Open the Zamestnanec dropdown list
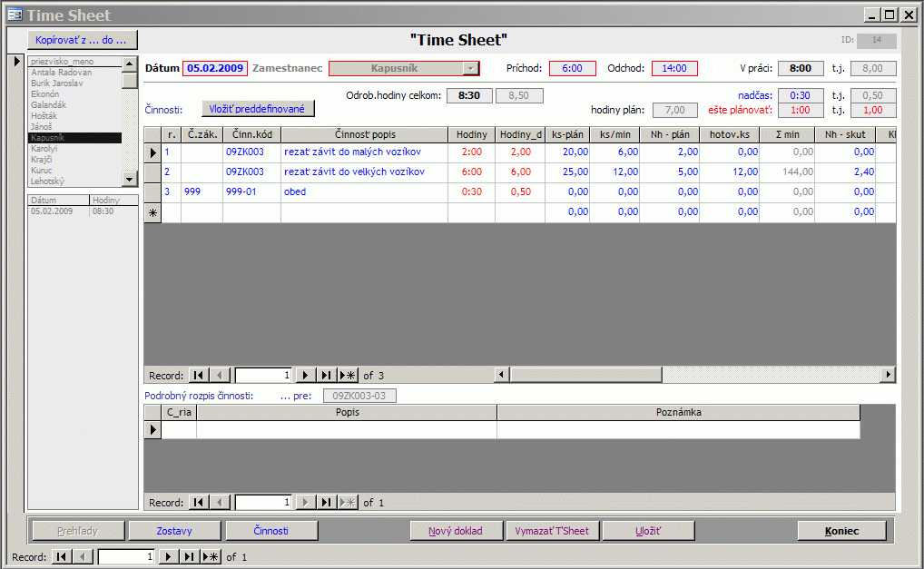This screenshot has width=924, height=569. click(x=470, y=68)
